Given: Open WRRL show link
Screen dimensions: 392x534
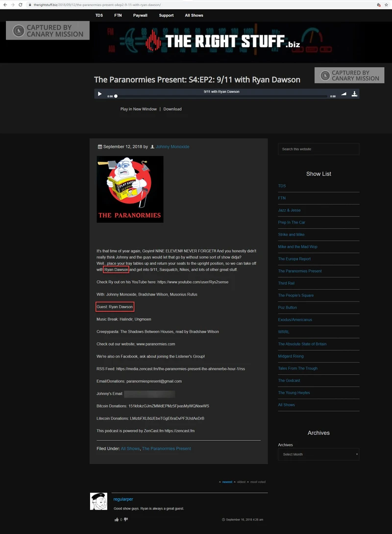Looking at the screenshot, I should (x=284, y=331).
